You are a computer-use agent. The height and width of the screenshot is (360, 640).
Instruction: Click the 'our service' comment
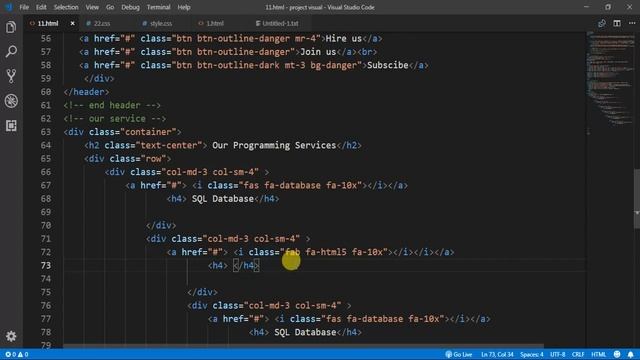click(x=115, y=119)
